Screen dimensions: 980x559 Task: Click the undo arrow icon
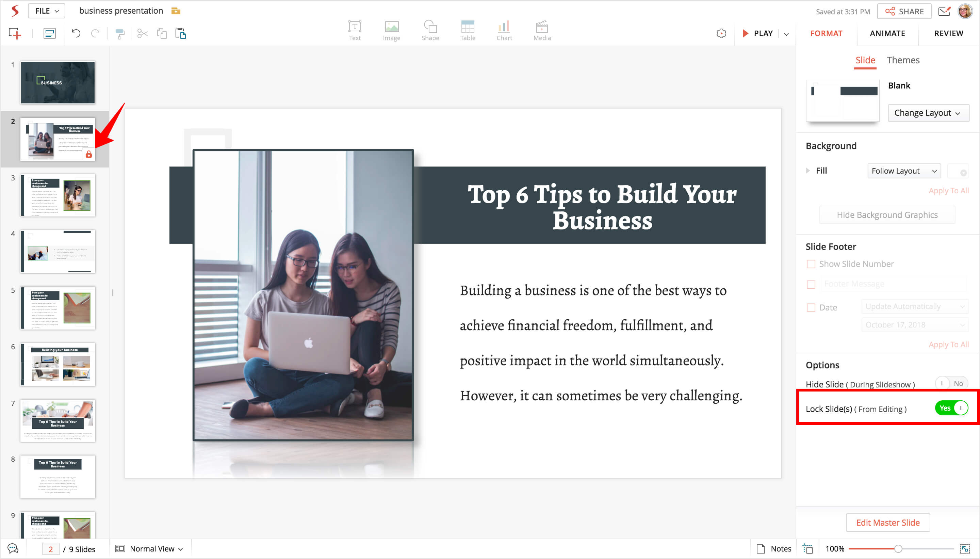pos(76,34)
